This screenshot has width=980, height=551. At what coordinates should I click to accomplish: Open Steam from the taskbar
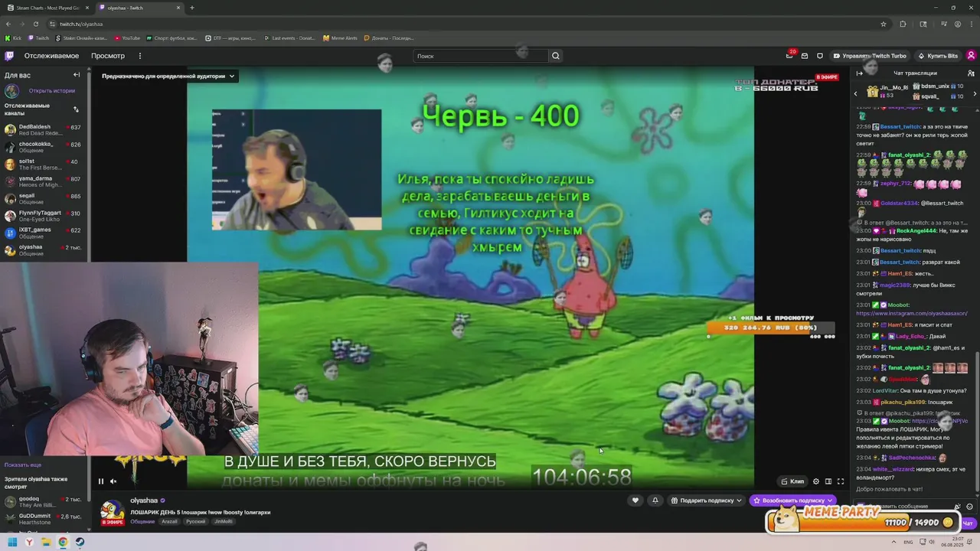[80, 543]
